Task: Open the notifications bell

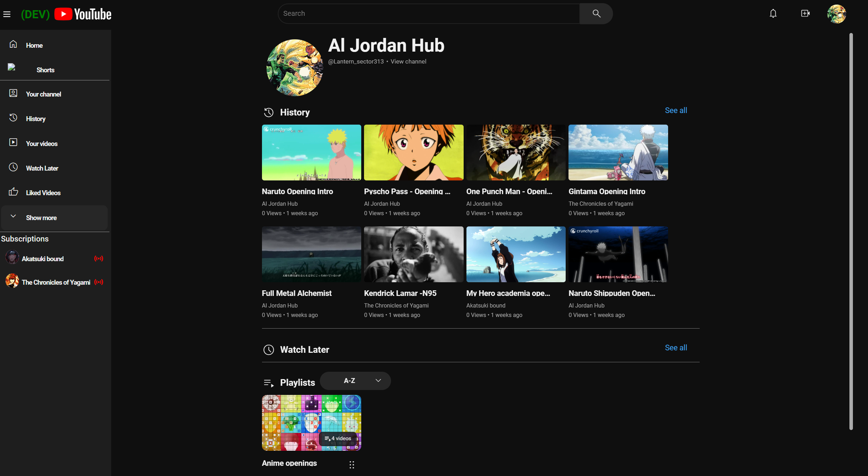Action: [773, 14]
